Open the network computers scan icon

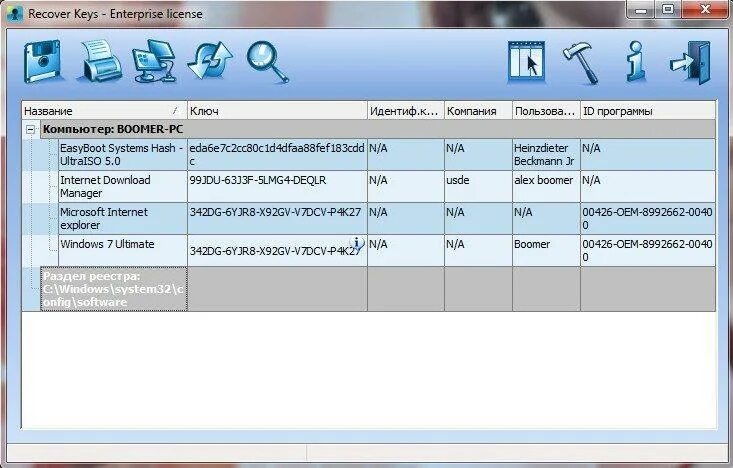(154, 62)
